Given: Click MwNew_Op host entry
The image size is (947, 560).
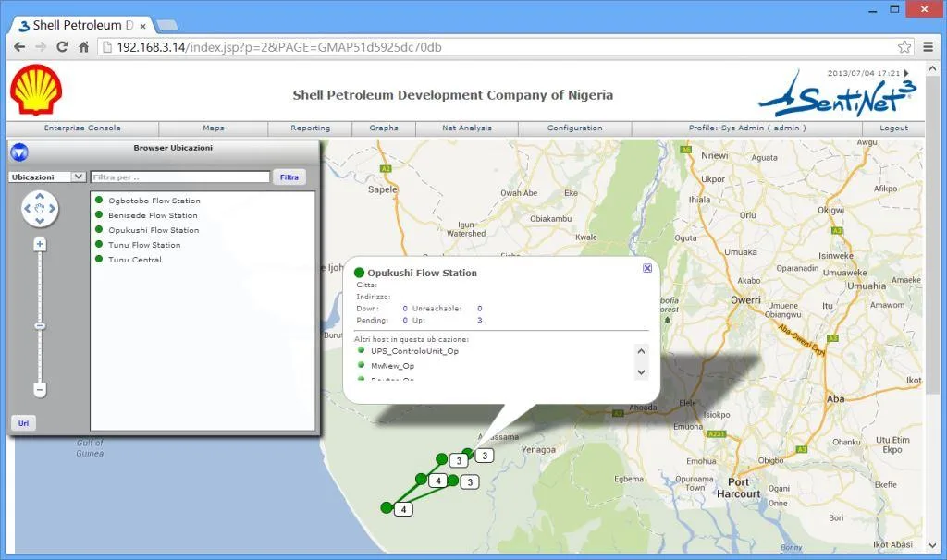Looking at the screenshot, I should tap(392, 366).
